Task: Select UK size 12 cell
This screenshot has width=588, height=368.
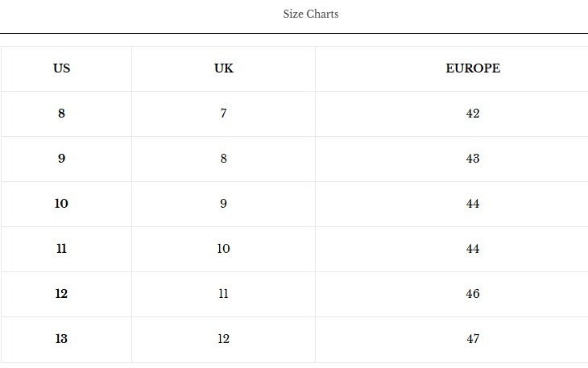Action: click(x=224, y=339)
